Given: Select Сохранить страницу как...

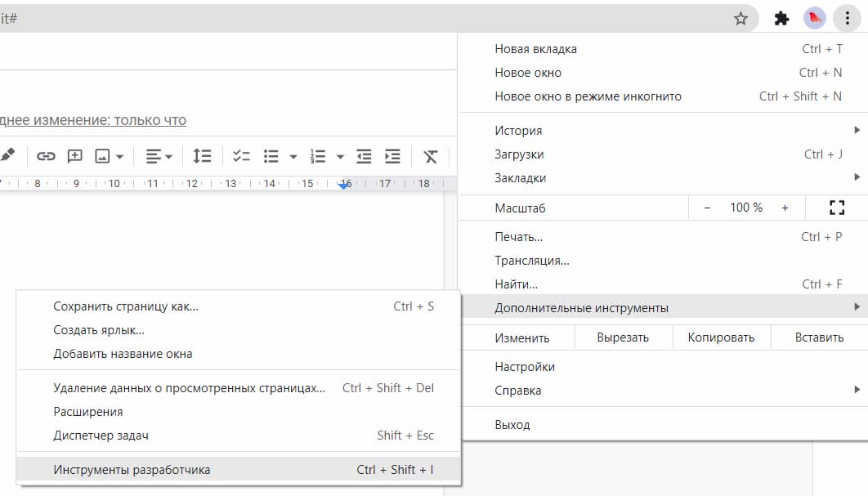Looking at the screenshot, I should point(239,306).
